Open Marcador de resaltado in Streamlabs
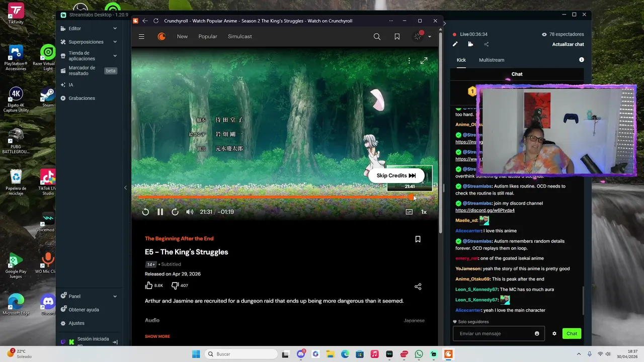Image resolution: width=644 pixels, height=362 pixels. coord(89,70)
